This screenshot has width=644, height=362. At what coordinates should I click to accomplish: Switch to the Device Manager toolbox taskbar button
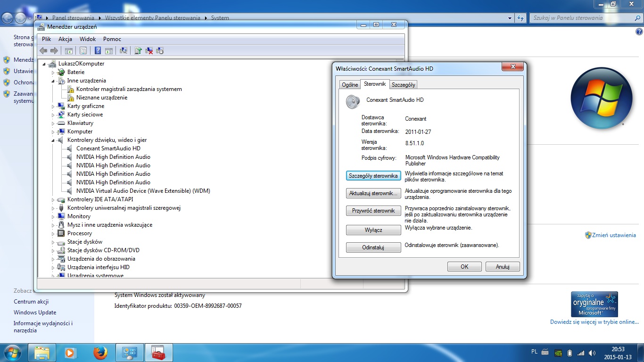[x=158, y=353]
